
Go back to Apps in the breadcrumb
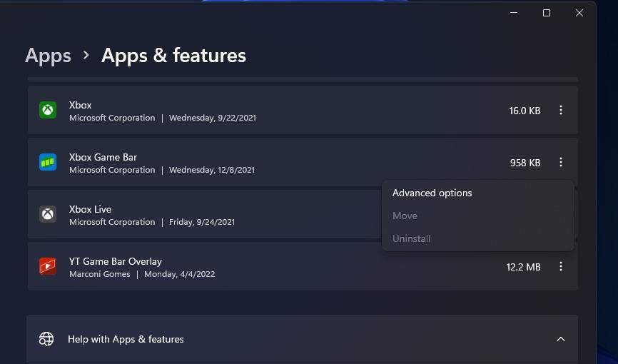click(x=48, y=56)
